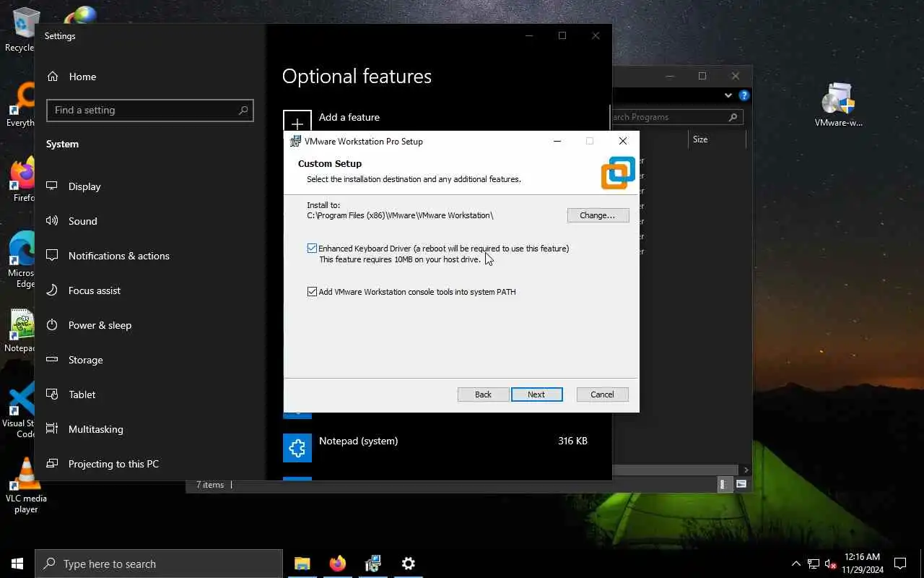Select the Notepad (system) feature icon

click(297, 448)
